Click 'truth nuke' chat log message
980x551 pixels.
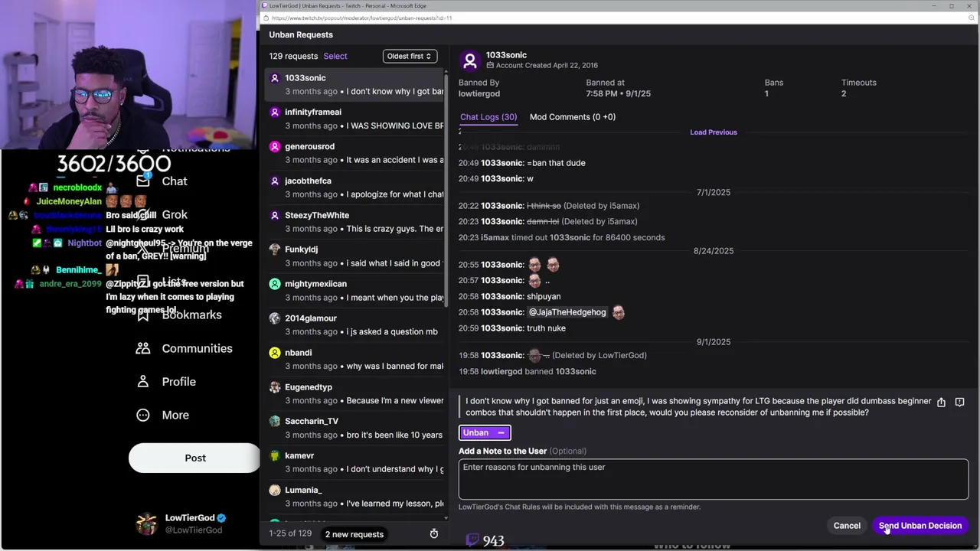(546, 328)
